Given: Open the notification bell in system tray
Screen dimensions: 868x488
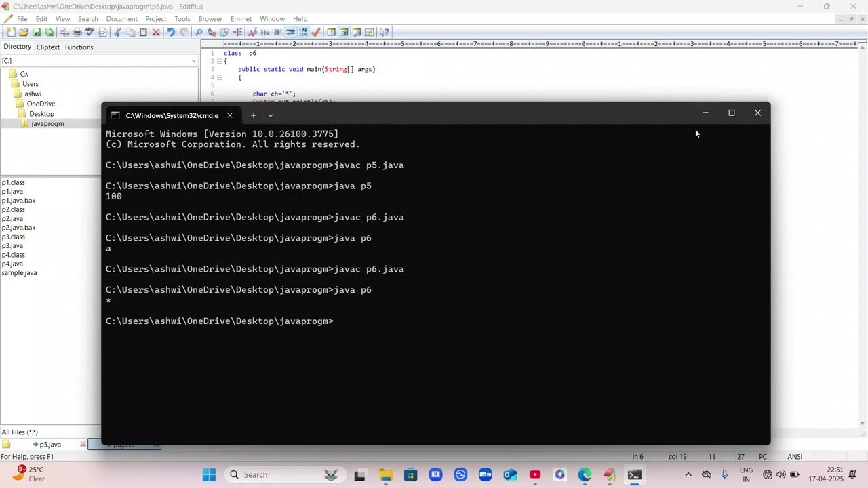Looking at the screenshot, I should coord(852,474).
